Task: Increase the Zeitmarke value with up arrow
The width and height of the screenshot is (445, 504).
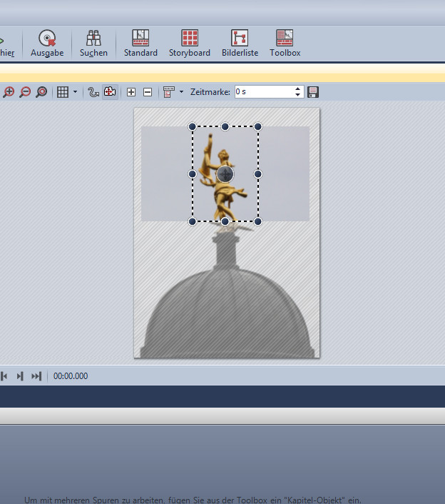Action: click(298, 89)
